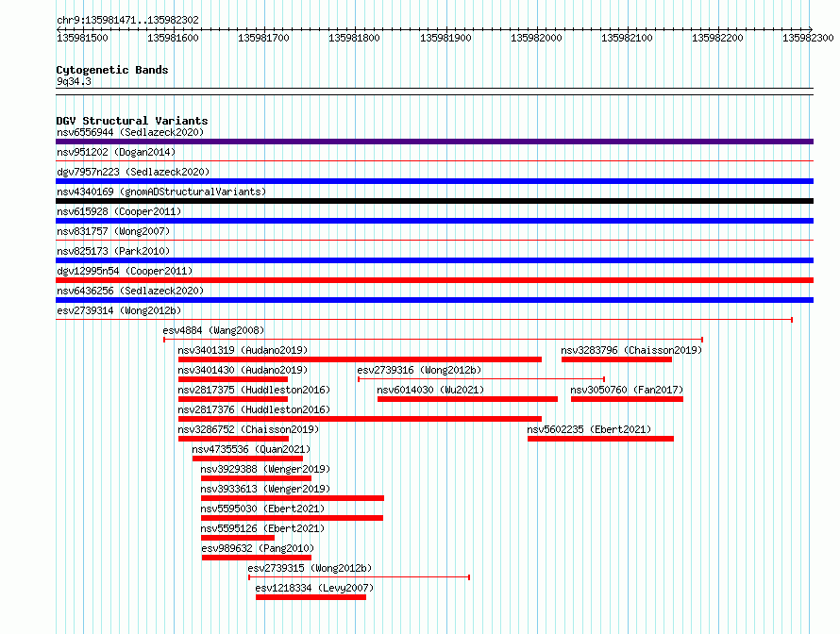This screenshot has height=634, width=840.
Task: Select nsv3929388 (Wenger2019) label
Action: 265,469
